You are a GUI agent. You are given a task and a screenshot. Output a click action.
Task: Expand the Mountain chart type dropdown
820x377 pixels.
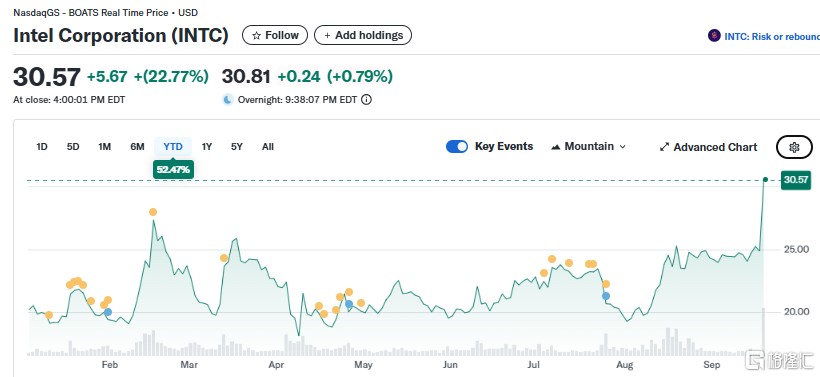pyautogui.click(x=589, y=147)
